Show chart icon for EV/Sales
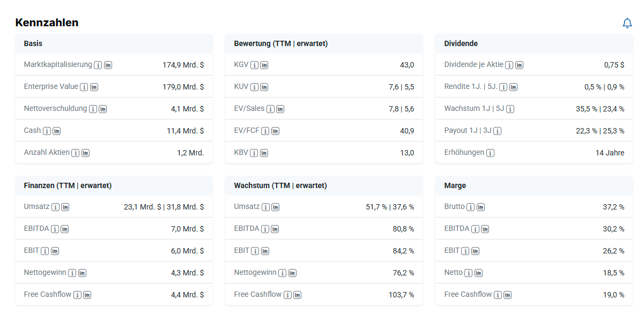Image resolution: width=644 pixels, height=314 pixels. click(280, 109)
